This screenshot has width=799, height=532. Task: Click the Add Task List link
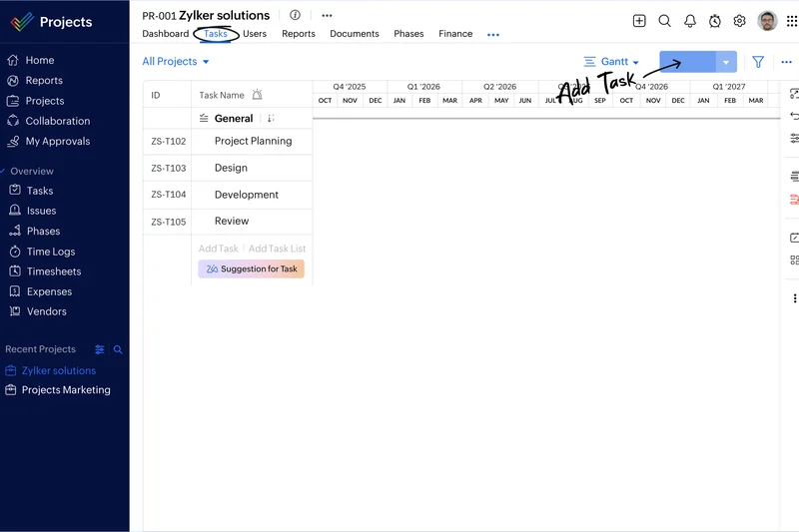(278, 249)
